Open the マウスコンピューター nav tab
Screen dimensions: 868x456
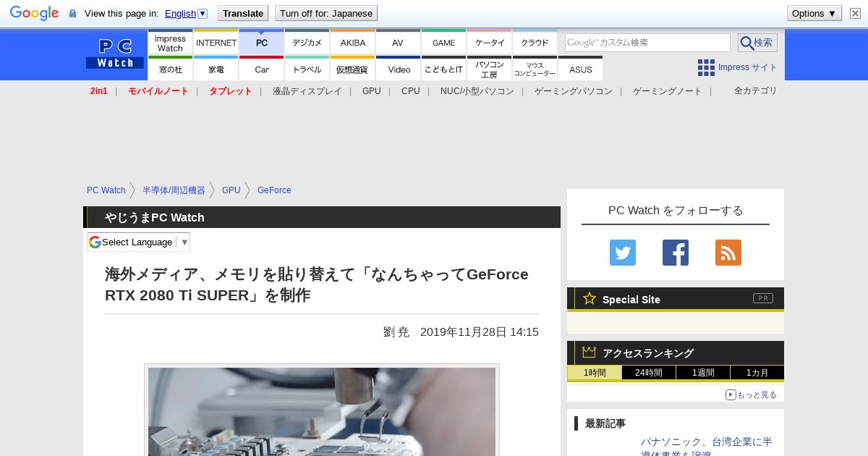(x=535, y=69)
